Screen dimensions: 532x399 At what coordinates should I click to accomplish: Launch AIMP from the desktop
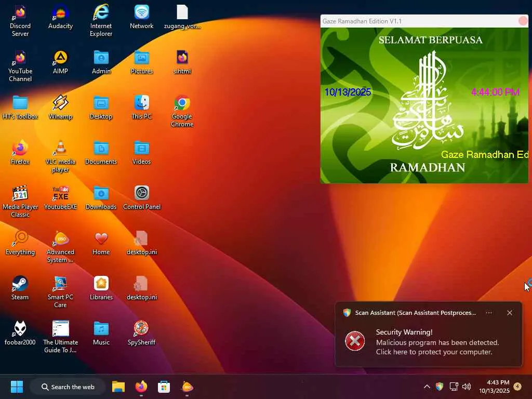click(x=60, y=62)
